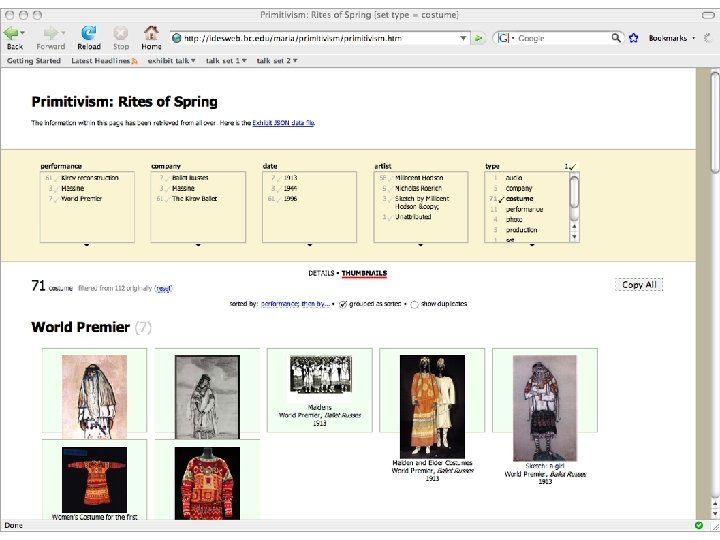Click the blue bookmark star icon
This screenshot has width=720, height=540.
coord(634,38)
